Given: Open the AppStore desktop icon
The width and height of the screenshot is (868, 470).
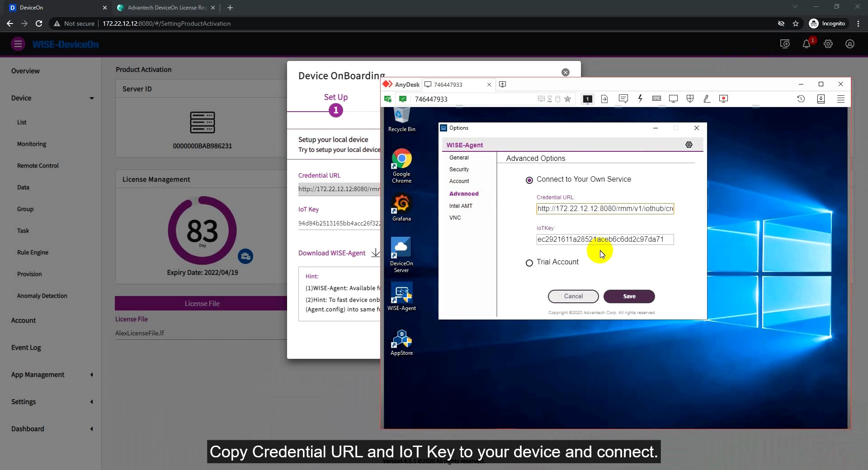Looking at the screenshot, I should click(x=401, y=342).
